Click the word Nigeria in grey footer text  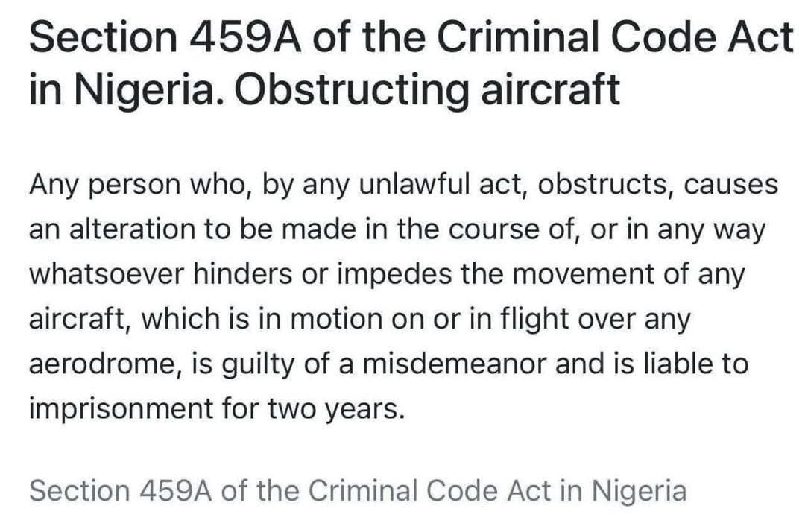point(639,492)
